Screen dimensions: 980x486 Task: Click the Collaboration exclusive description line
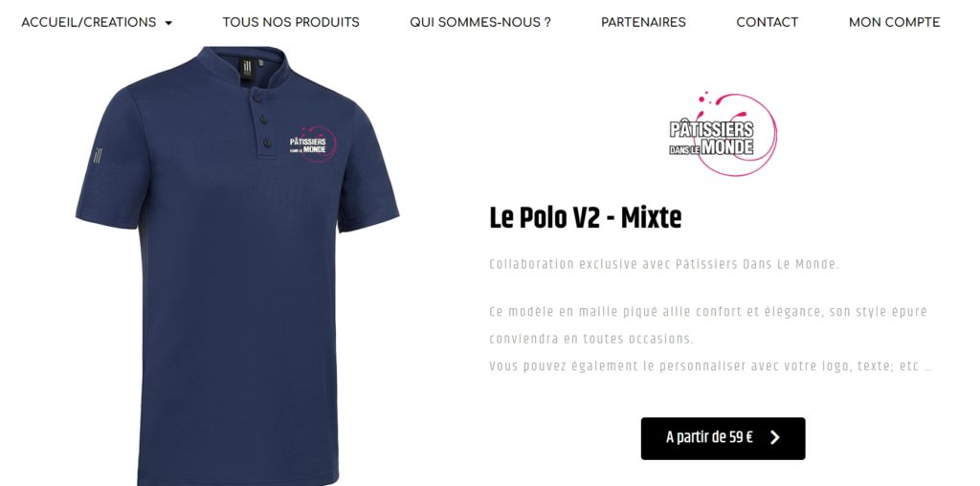(x=664, y=264)
